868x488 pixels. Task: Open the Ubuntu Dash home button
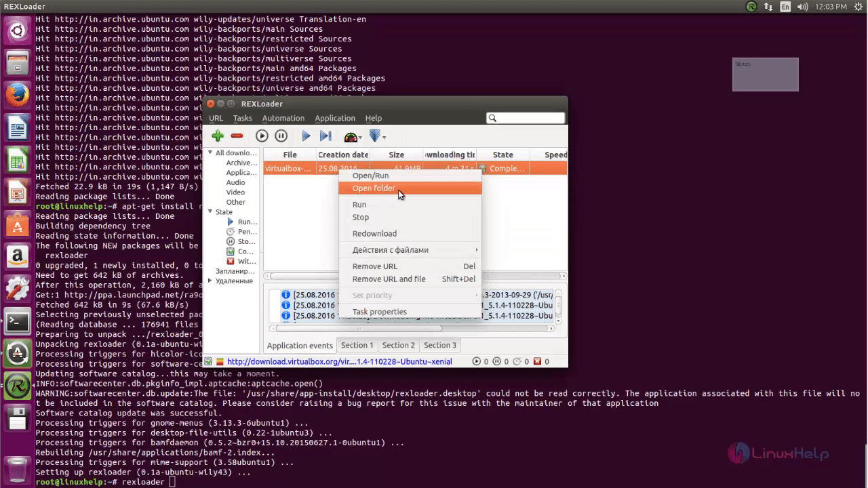click(18, 30)
